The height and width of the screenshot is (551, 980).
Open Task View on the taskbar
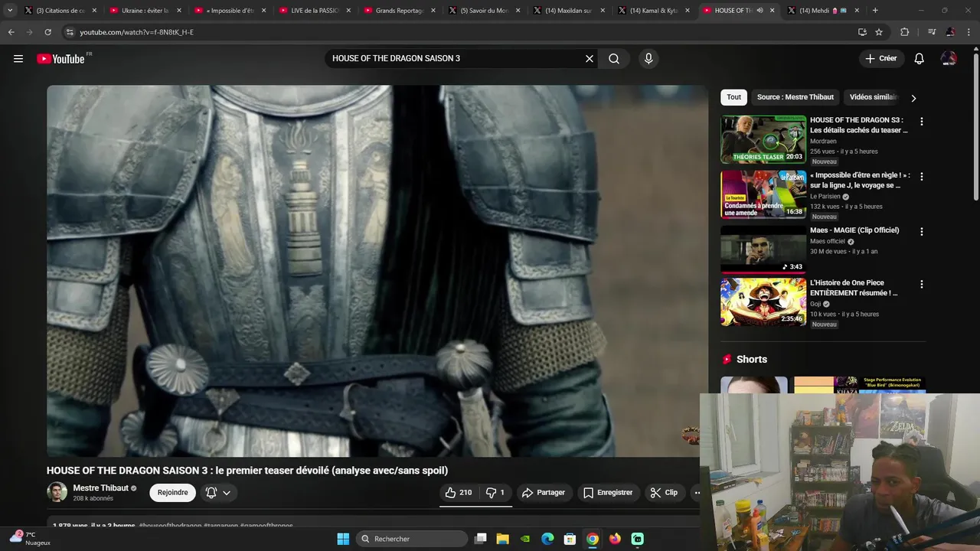[x=481, y=539]
